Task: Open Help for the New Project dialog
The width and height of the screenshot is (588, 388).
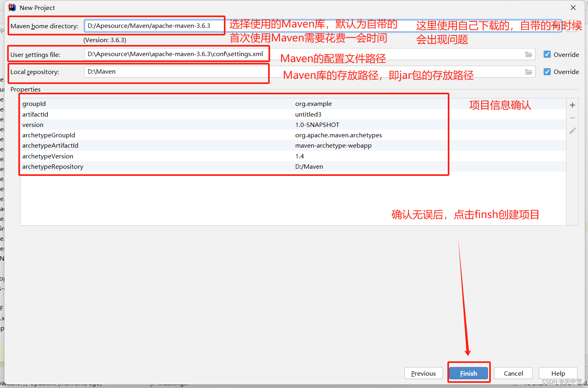Action: 558,373
